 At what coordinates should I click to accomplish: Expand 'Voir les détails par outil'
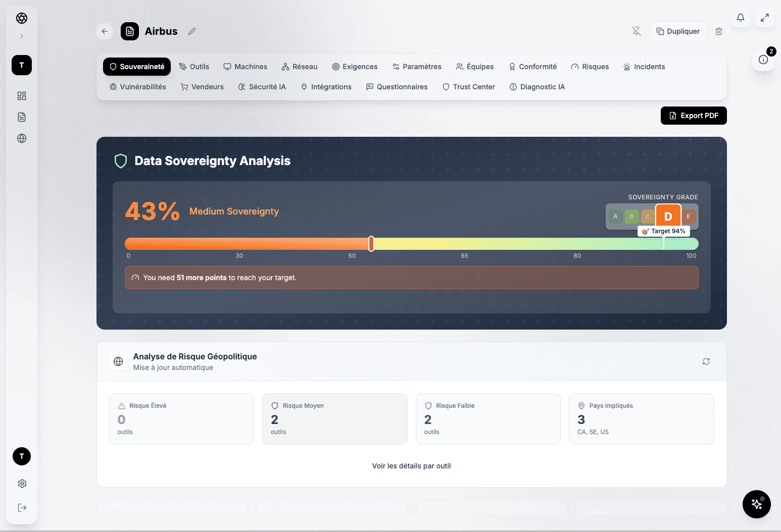coord(411,466)
